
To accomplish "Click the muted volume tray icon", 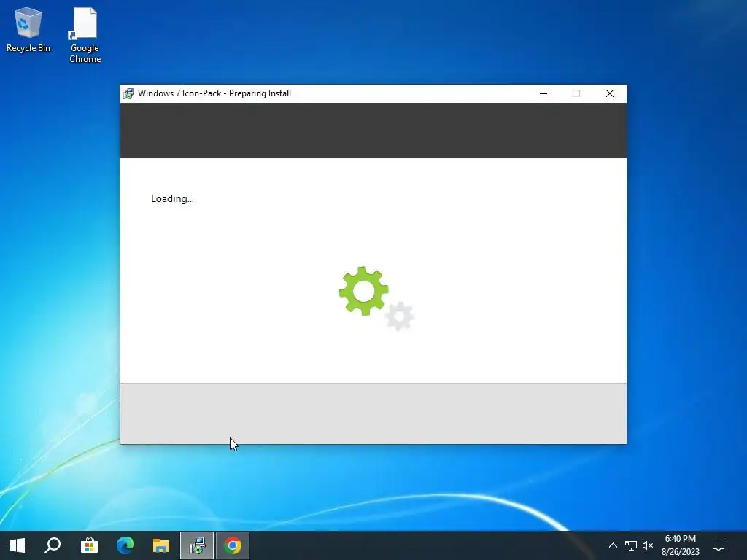I will click(x=648, y=545).
